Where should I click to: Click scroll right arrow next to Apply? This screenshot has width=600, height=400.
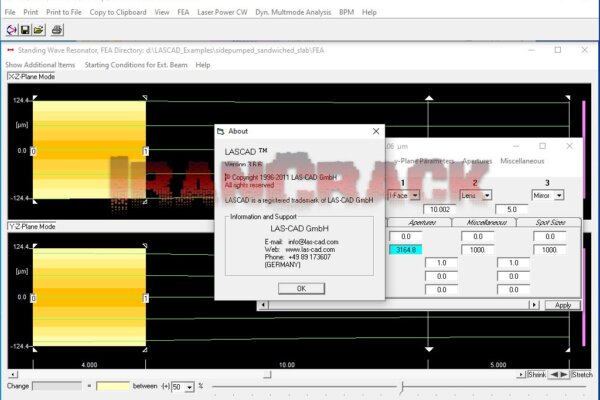[x=534, y=305]
